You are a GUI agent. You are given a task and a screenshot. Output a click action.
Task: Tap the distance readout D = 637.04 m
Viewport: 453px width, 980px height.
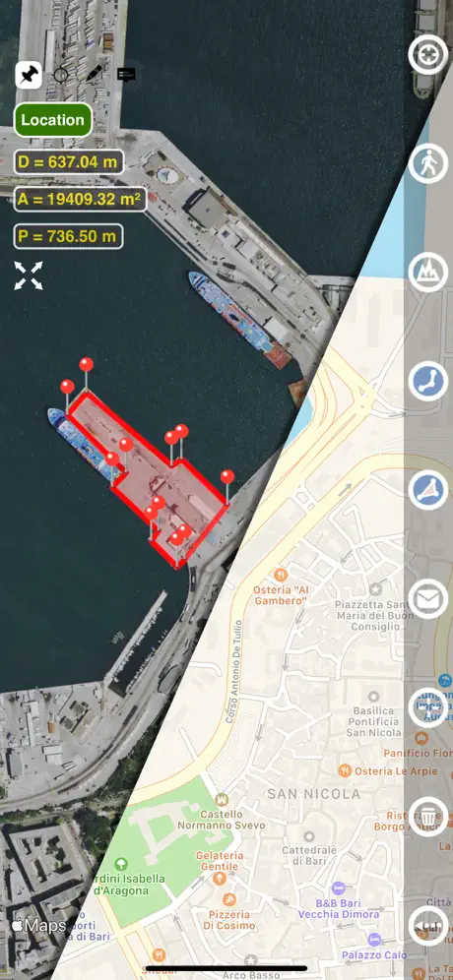click(x=68, y=162)
